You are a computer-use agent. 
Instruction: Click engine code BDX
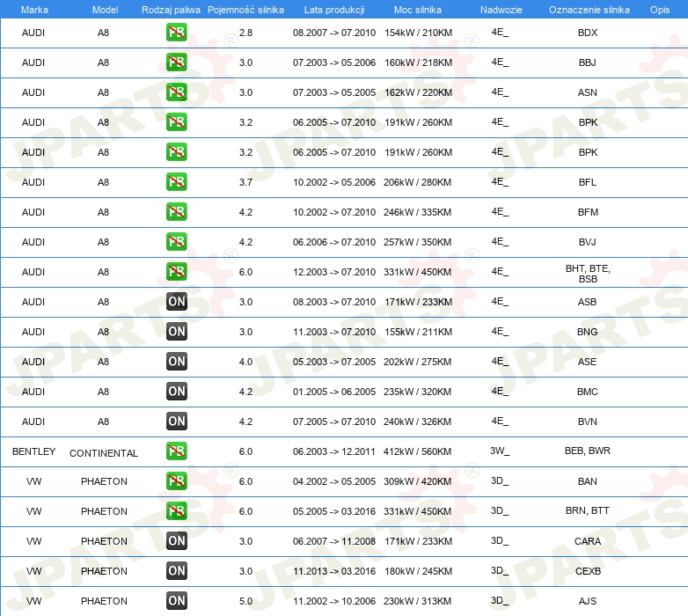pos(588,33)
